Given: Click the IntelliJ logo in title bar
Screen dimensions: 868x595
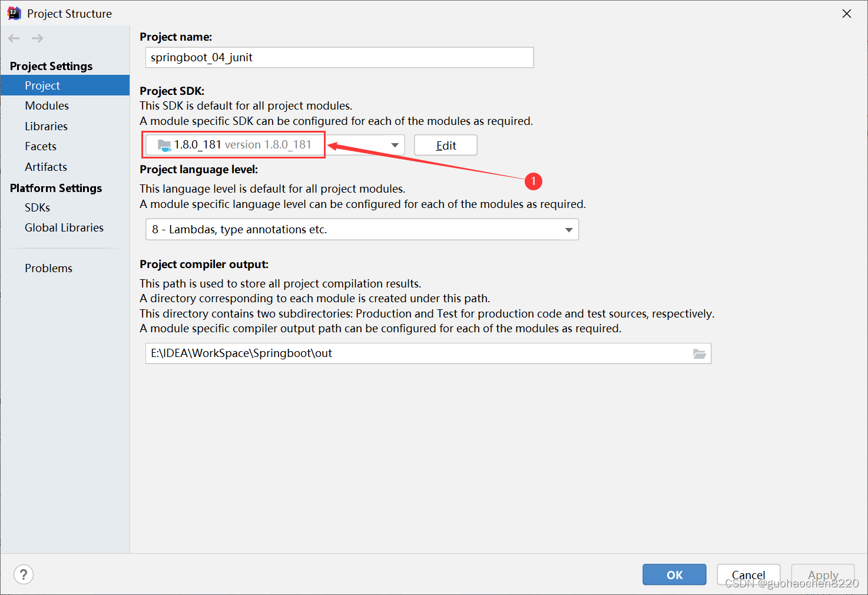Looking at the screenshot, I should [x=14, y=14].
